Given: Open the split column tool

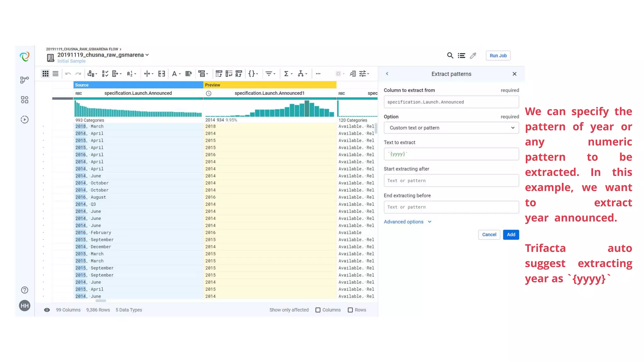Looking at the screenshot, I should click(148, 74).
